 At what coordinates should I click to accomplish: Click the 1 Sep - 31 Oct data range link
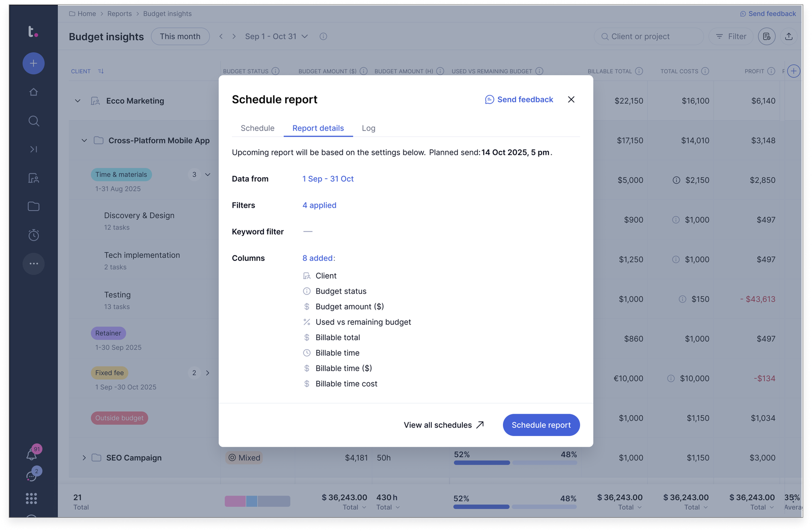pyautogui.click(x=328, y=179)
